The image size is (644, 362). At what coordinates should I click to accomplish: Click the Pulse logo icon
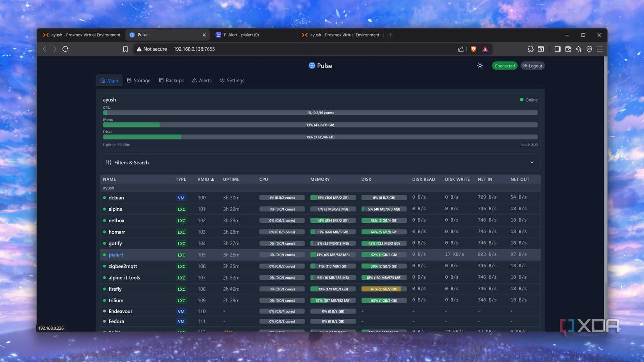[311, 66]
